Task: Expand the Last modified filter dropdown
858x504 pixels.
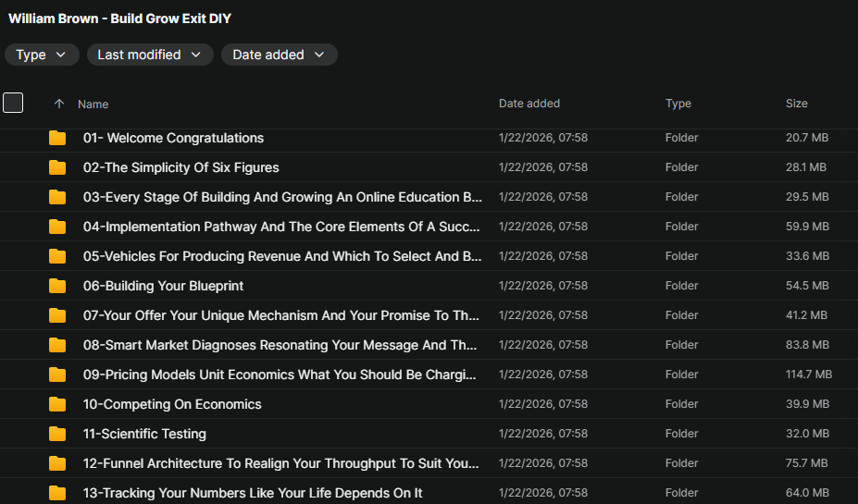Action: pyautogui.click(x=149, y=55)
